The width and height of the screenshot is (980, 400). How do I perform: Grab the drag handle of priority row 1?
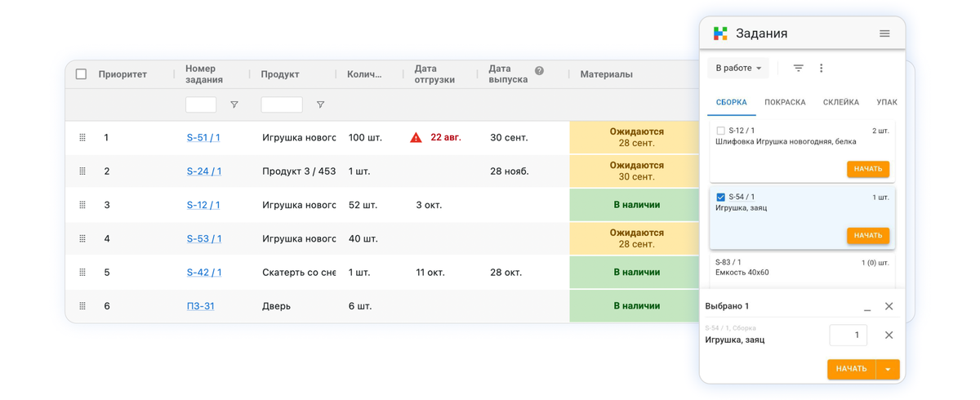82,138
